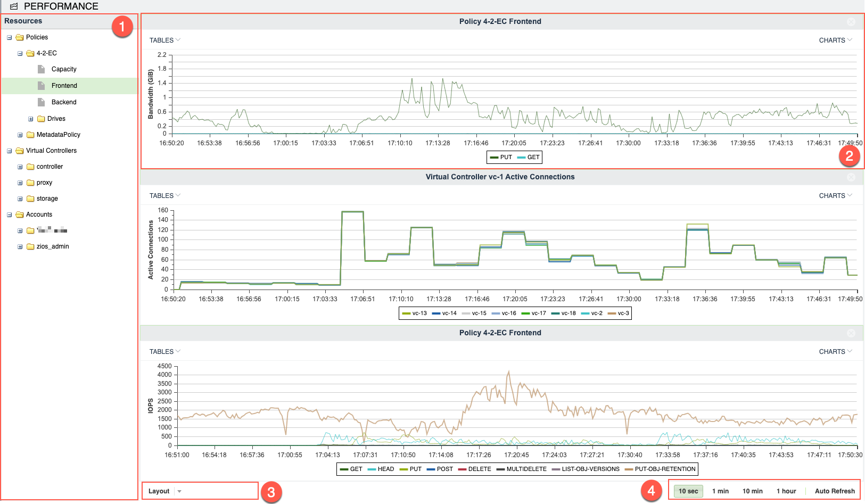
Task: Click the controller folder icon
Action: point(30,167)
